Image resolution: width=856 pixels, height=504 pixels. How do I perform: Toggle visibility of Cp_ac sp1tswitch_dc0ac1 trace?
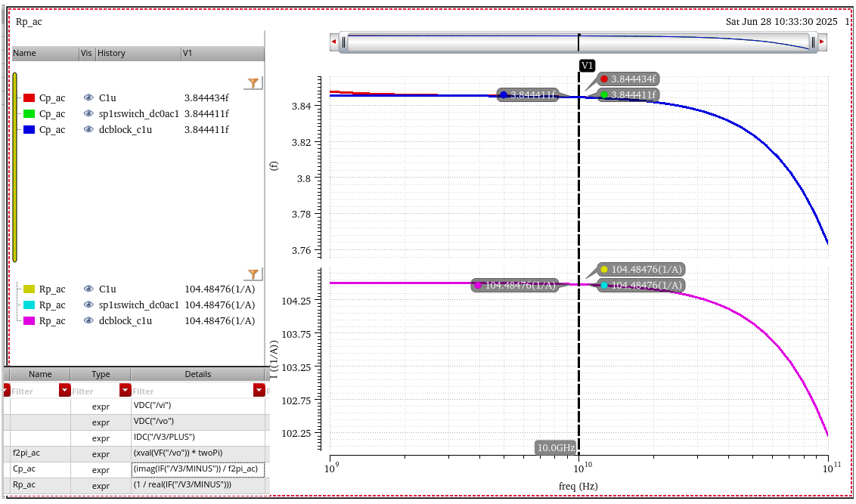[88, 114]
